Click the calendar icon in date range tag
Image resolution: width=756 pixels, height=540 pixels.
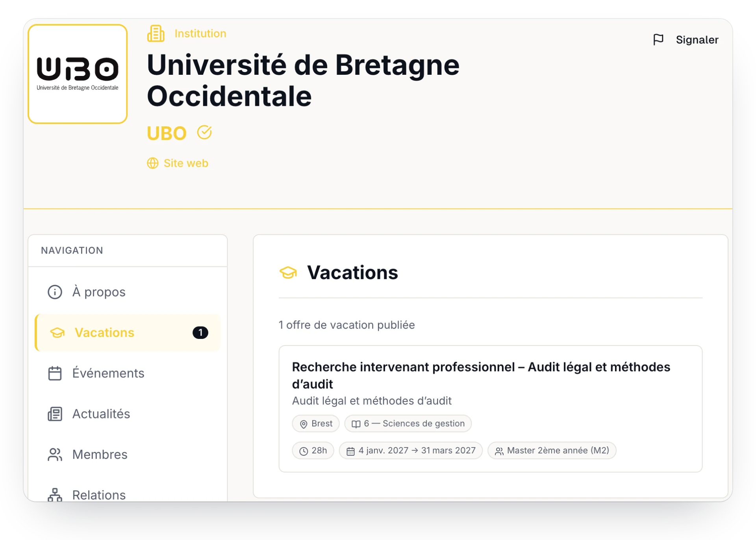click(x=350, y=451)
